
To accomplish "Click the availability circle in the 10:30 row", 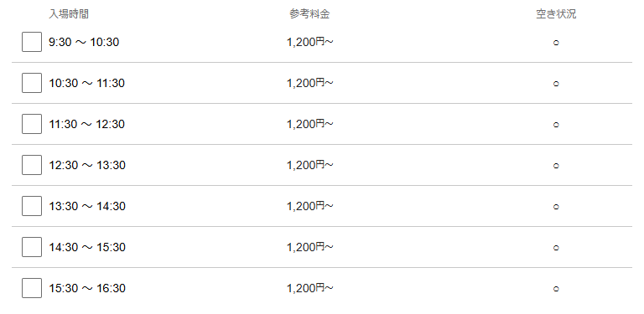I will 556,84.
